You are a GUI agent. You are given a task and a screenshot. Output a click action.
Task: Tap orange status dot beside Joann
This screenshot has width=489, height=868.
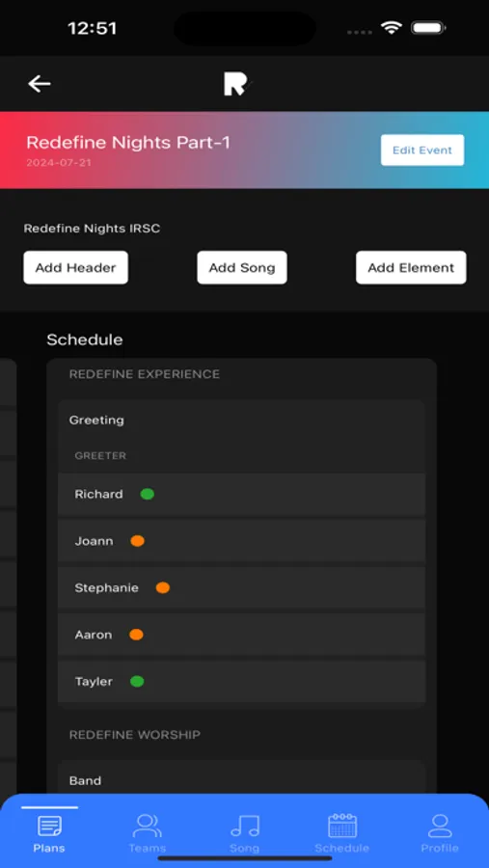click(x=137, y=541)
